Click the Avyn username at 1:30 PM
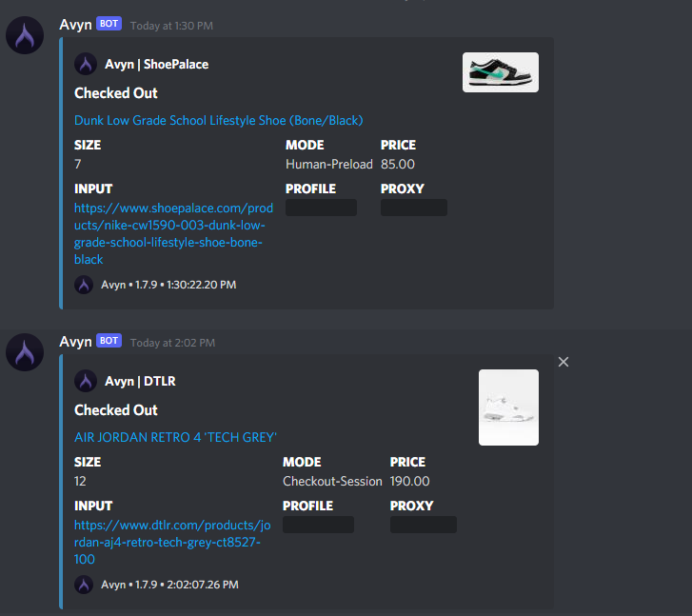Image resolution: width=692 pixels, height=616 pixels. pos(75,25)
